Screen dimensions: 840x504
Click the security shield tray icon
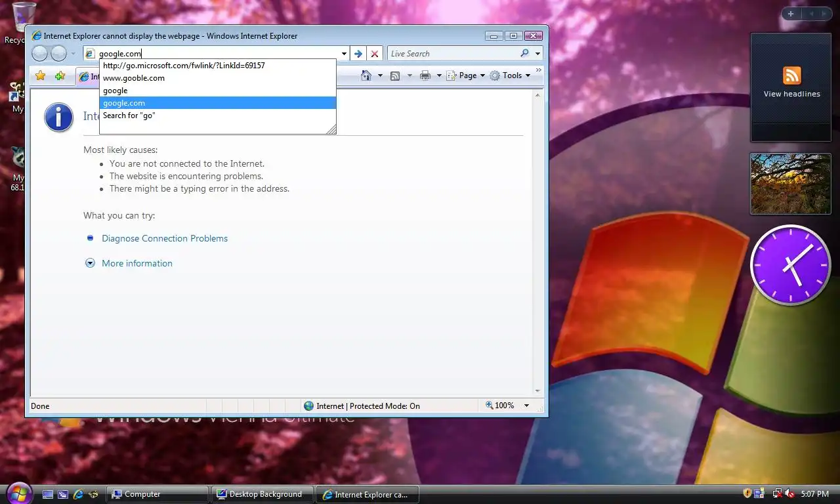747,493
